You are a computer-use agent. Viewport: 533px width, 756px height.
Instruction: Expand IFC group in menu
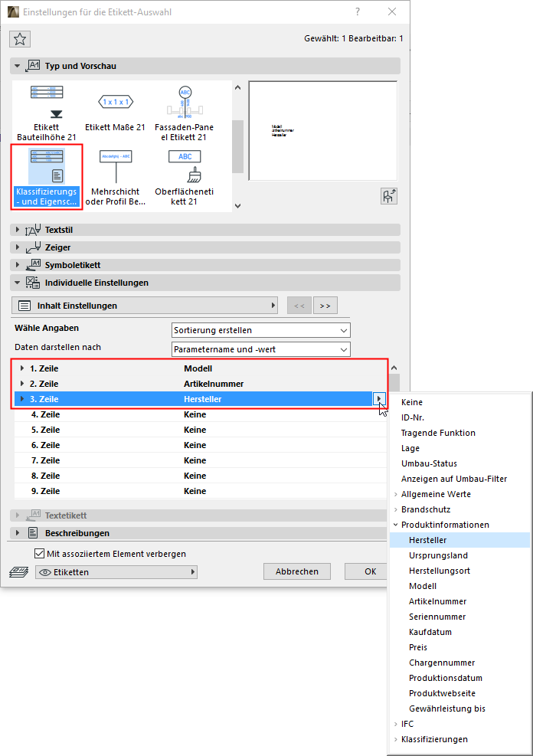click(x=396, y=724)
